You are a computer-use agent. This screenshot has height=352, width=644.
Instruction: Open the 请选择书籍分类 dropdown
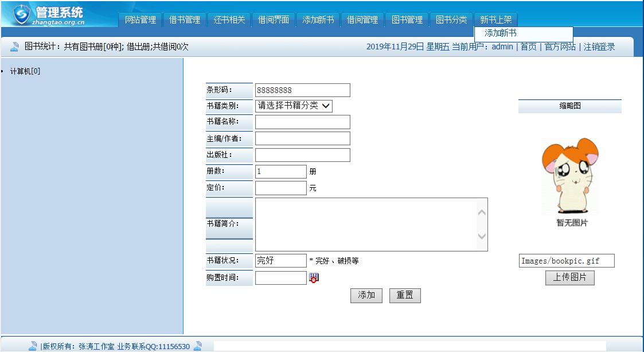tap(294, 106)
